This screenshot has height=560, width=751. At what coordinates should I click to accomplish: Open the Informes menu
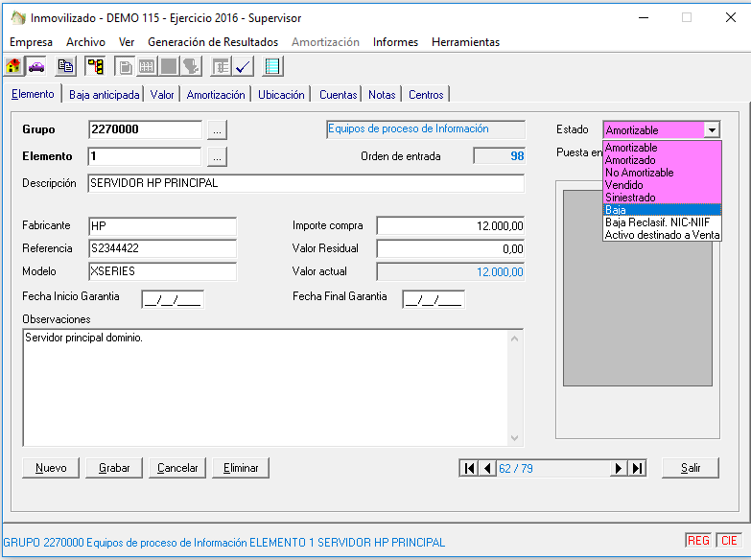pyautogui.click(x=395, y=42)
